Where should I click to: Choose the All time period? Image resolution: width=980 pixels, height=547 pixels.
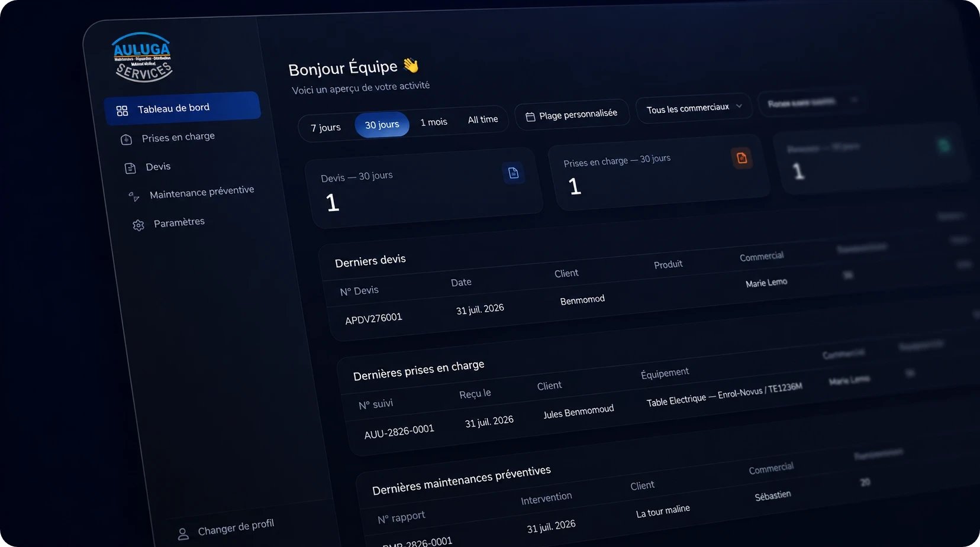tap(483, 119)
